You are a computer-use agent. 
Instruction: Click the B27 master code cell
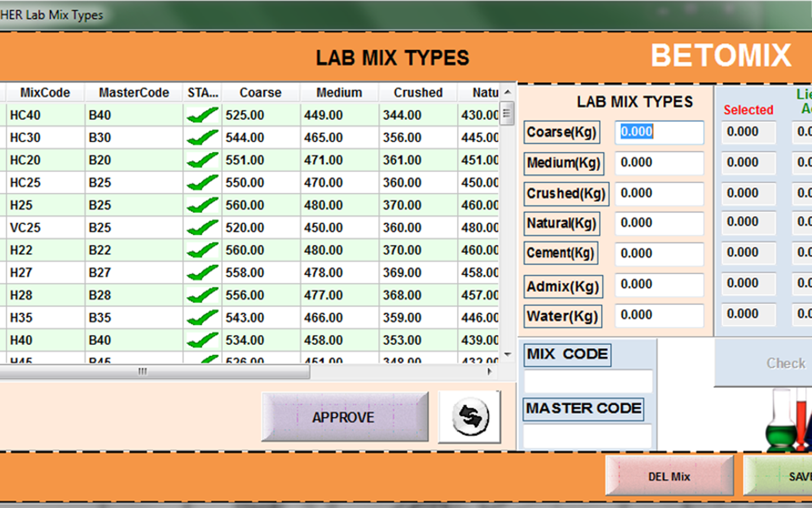(134, 273)
